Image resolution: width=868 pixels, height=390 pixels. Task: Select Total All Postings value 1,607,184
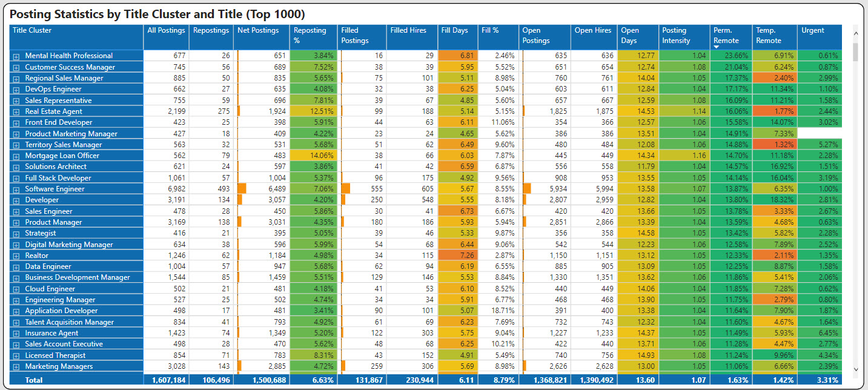click(167, 380)
